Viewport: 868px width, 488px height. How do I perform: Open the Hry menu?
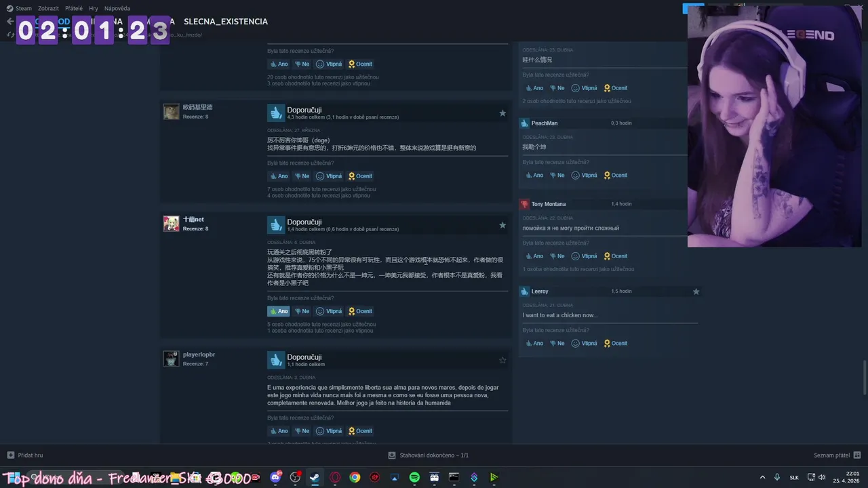(94, 8)
